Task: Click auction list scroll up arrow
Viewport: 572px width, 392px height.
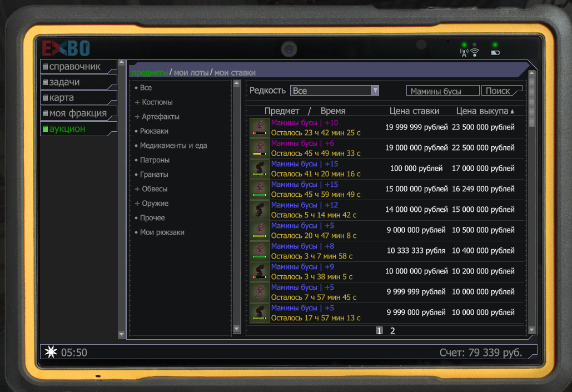Action: (x=531, y=73)
